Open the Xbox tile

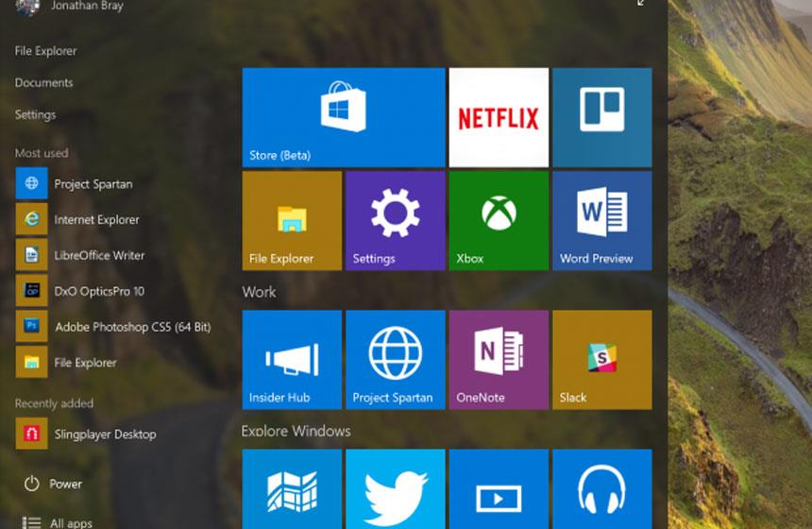click(x=498, y=220)
